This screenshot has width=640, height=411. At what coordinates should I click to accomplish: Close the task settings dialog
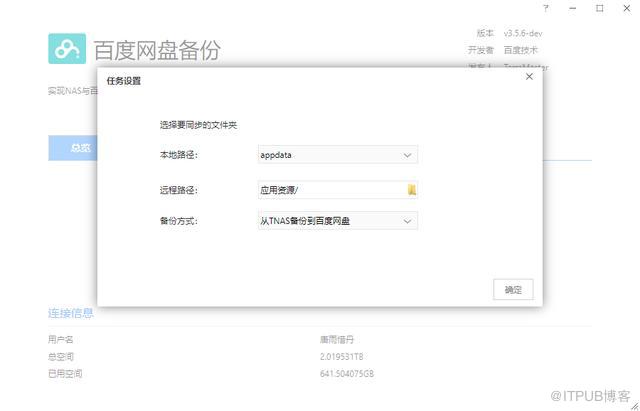529,76
